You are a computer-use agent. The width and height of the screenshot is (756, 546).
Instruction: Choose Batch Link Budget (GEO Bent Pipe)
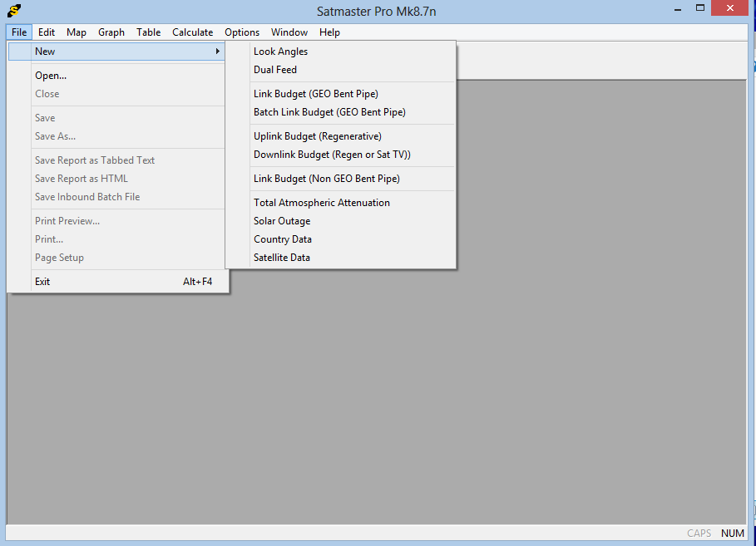tap(340, 112)
